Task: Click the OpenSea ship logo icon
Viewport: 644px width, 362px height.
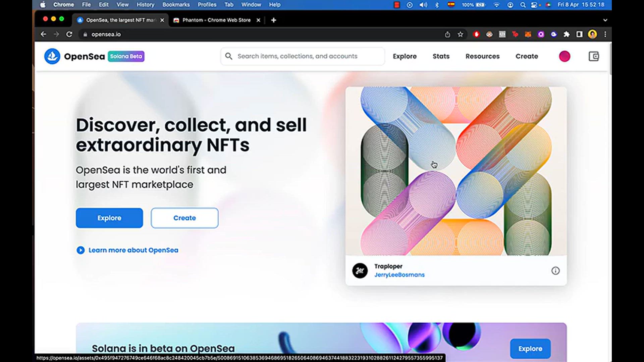Action: tap(52, 56)
